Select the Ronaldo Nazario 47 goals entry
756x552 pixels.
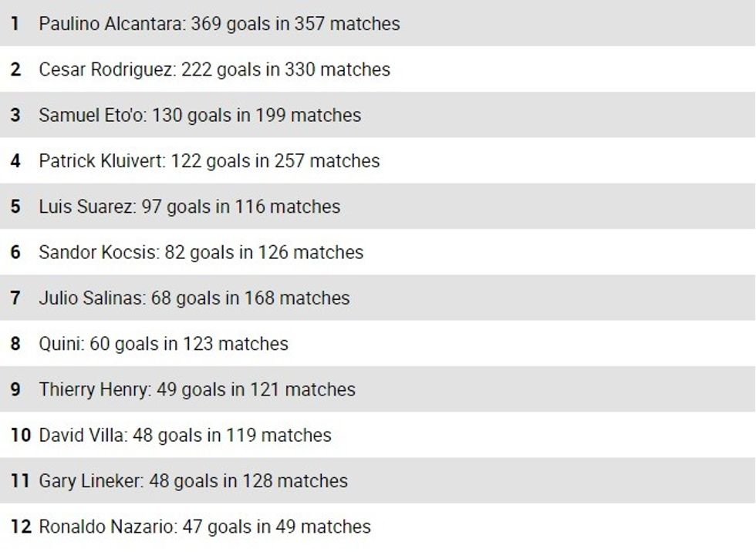[x=204, y=527]
